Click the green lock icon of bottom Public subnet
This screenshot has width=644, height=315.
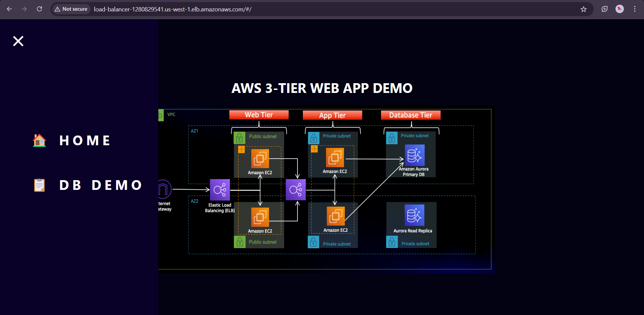point(239,242)
